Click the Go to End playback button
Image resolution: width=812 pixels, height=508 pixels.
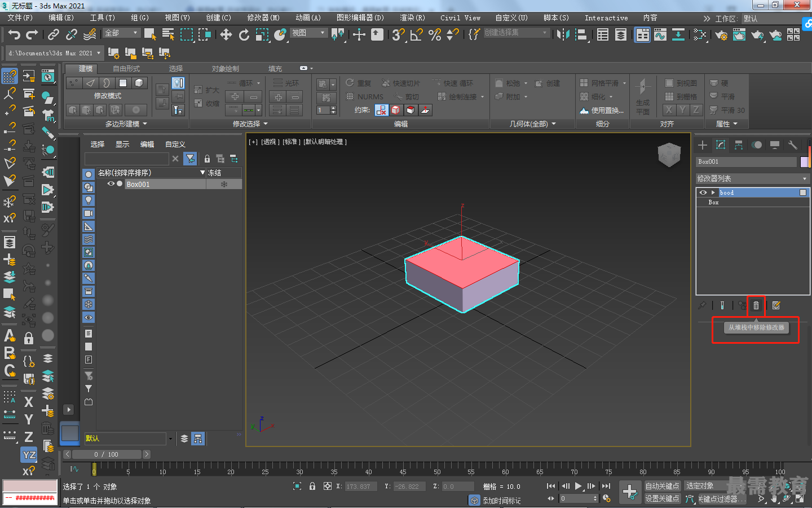point(606,486)
